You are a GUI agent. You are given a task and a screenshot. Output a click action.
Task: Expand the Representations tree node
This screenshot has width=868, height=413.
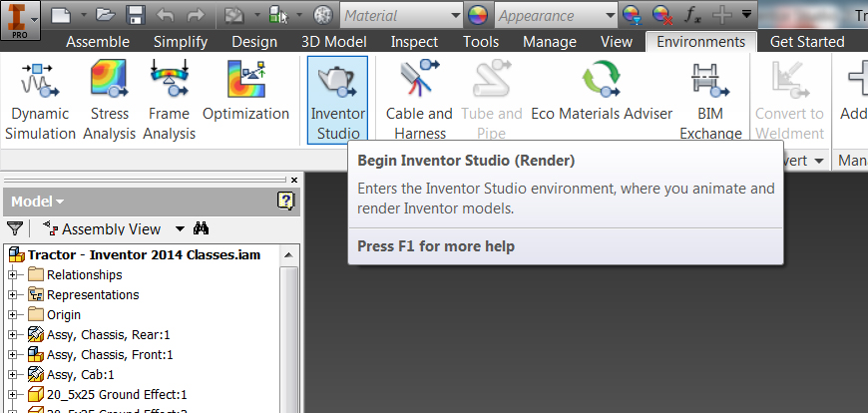13,295
